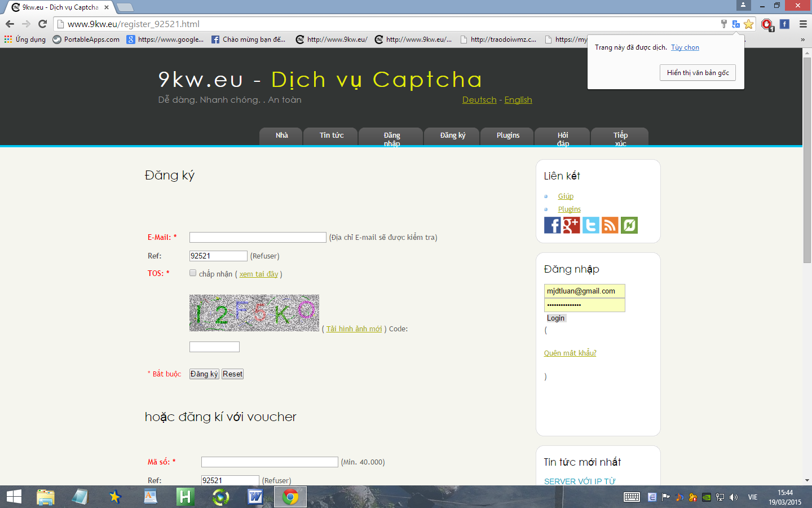Click the RSS feed icon under Liên kết
The width and height of the screenshot is (812, 508).
point(610,225)
